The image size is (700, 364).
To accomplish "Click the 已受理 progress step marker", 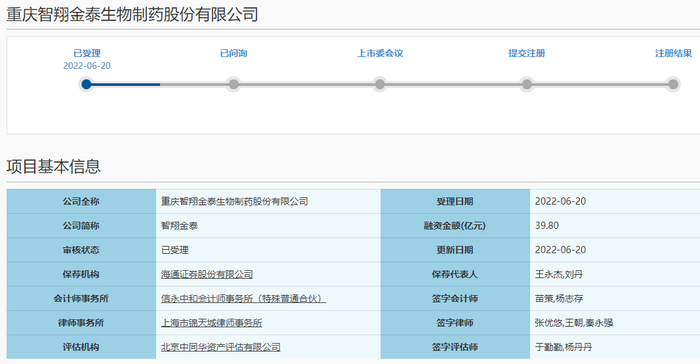I will tap(87, 84).
